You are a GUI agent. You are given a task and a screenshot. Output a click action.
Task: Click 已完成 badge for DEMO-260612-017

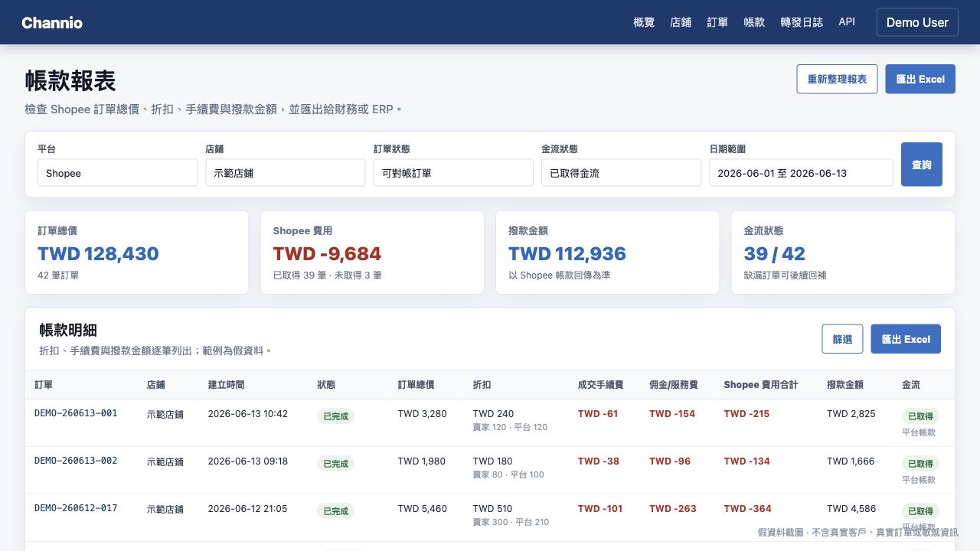335,511
